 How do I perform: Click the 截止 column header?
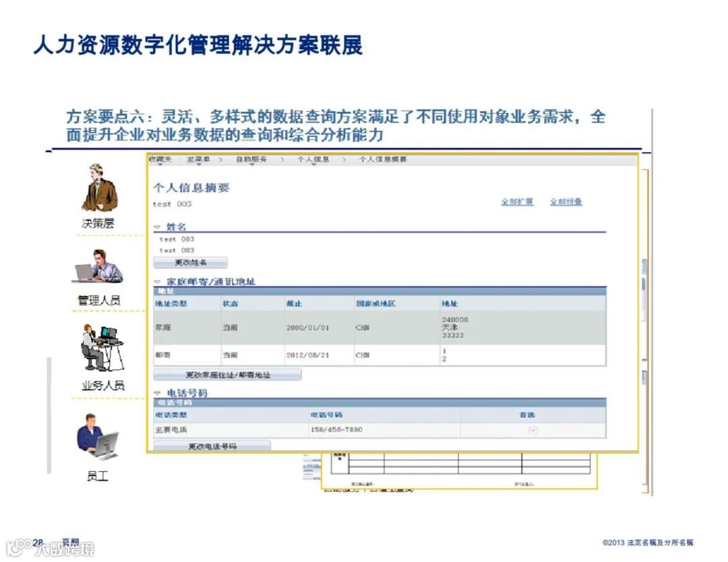(294, 303)
